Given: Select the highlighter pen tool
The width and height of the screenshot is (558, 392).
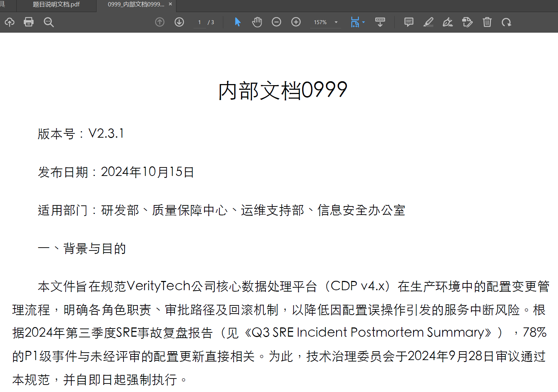Looking at the screenshot, I should (428, 22).
